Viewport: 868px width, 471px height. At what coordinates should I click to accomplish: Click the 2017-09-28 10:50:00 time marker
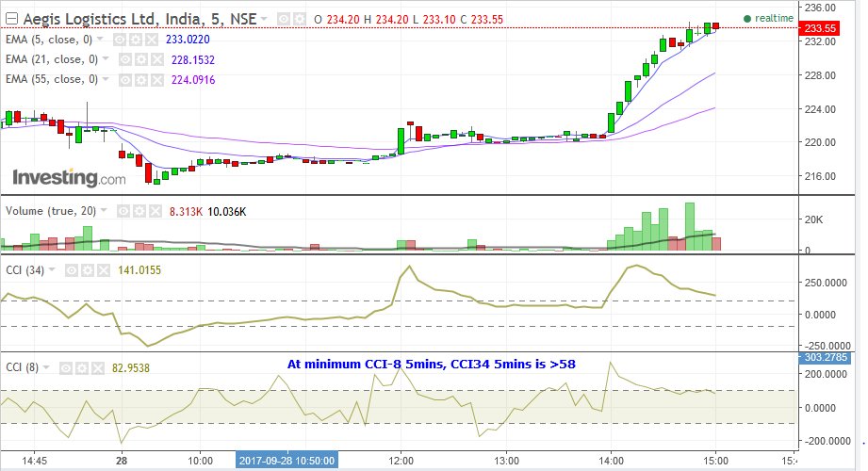pos(287,461)
